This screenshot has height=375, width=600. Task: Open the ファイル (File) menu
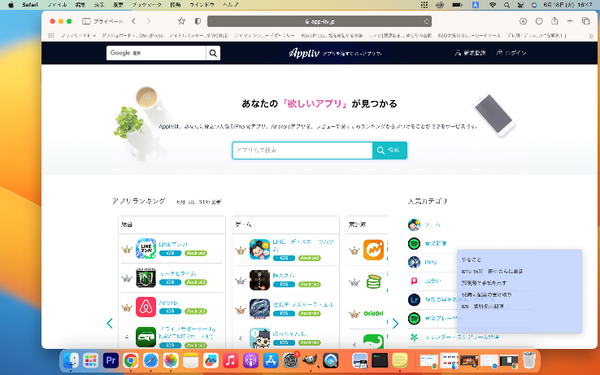click(57, 5)
